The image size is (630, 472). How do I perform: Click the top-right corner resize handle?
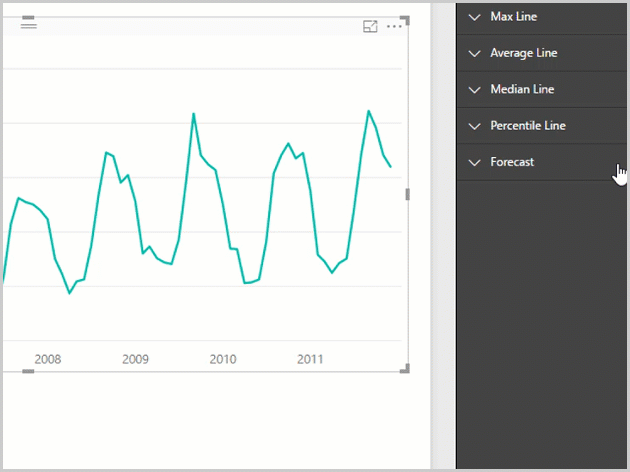(x=405, y=19)
